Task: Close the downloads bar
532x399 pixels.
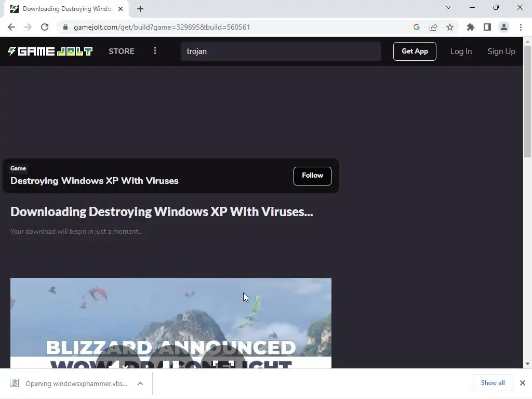Action: [x=523, y=383]
